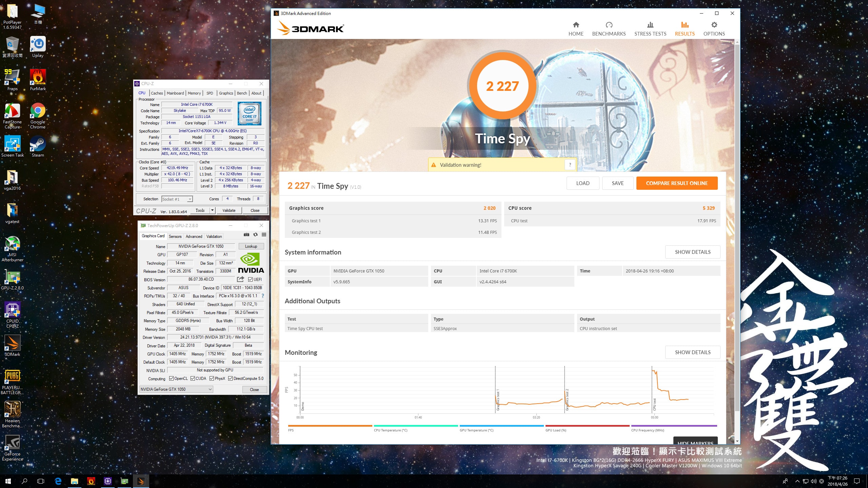This screenshot has width=868, height=488.
Task: Open MSI Afterburner desktop shortcut
Action: [x=12, y=248]
